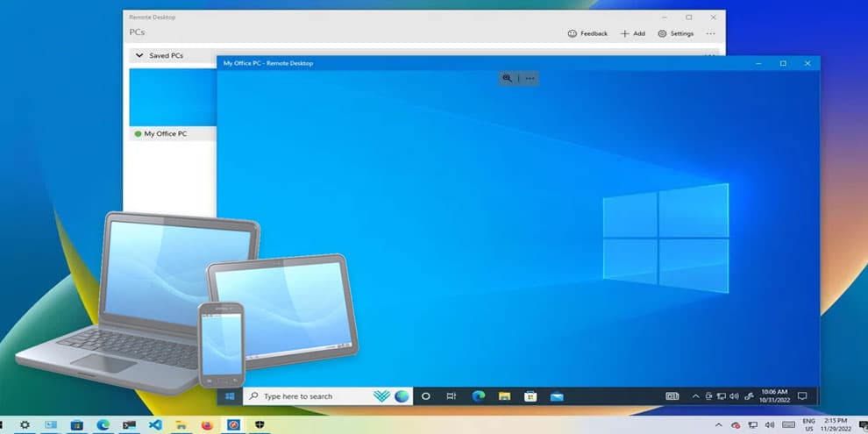Open Visual Studio Code on the local taskbar
Image resolution: width=868 pixels, height=434 pixels.
(x=155, y=425)
